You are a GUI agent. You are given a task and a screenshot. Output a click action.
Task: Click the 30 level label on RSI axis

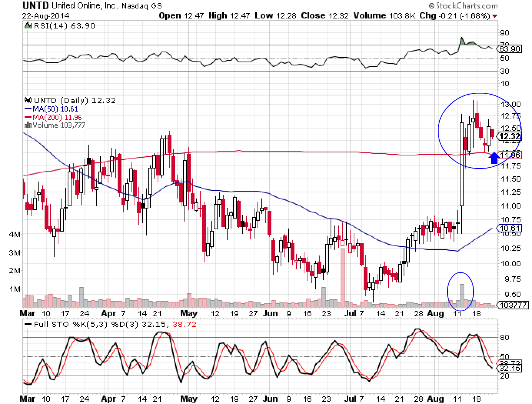[x=505, y=71]
